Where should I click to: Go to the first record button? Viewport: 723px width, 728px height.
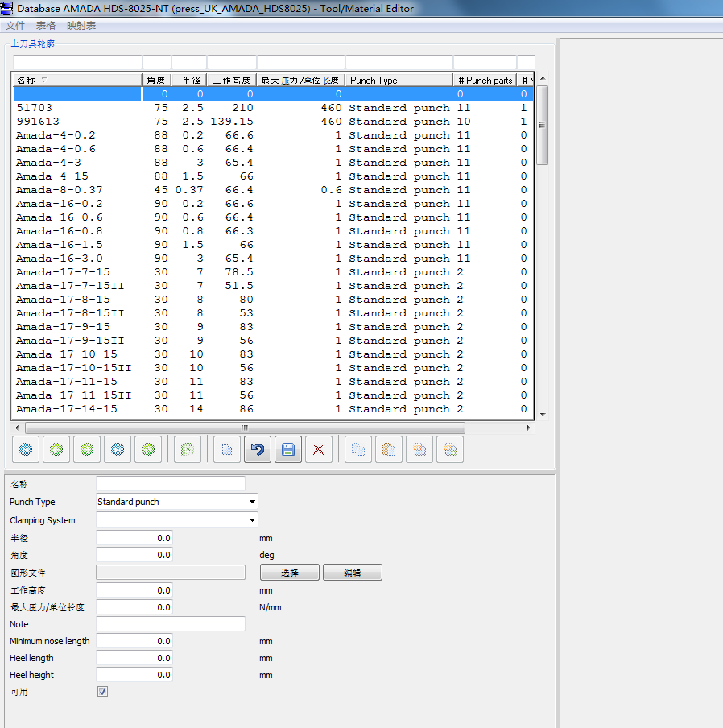[x=26, y=449]
